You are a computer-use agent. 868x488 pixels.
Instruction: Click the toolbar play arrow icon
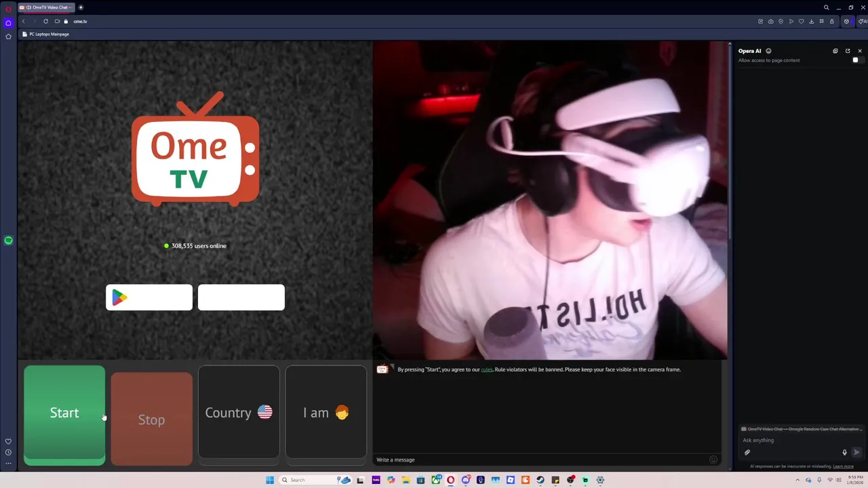pyautogui.click(x=791, y=21)
